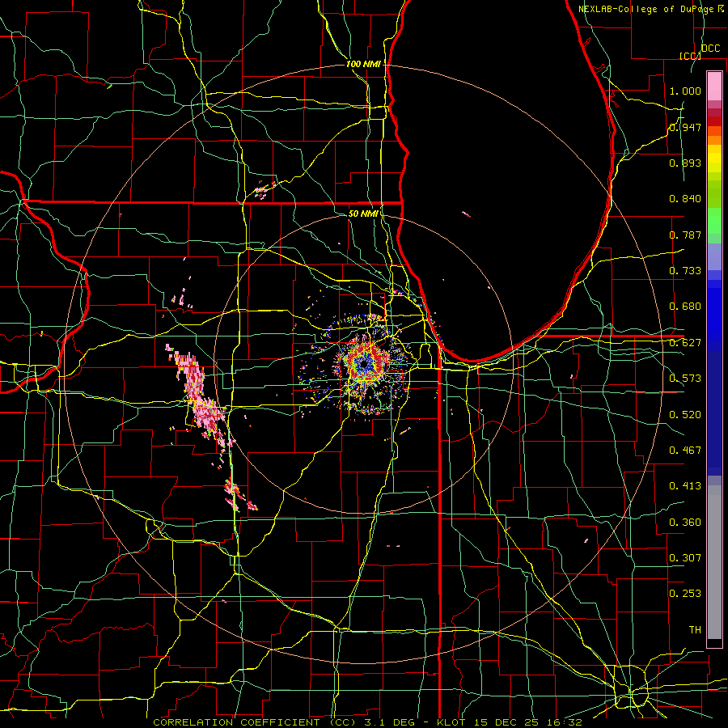The width and height of the screenshot is (728, 728).
Task: Click the KLOT station identifier in caption
Action: [451, 722]
